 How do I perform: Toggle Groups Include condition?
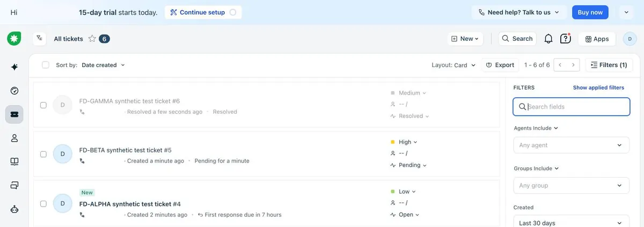[536, 169]
